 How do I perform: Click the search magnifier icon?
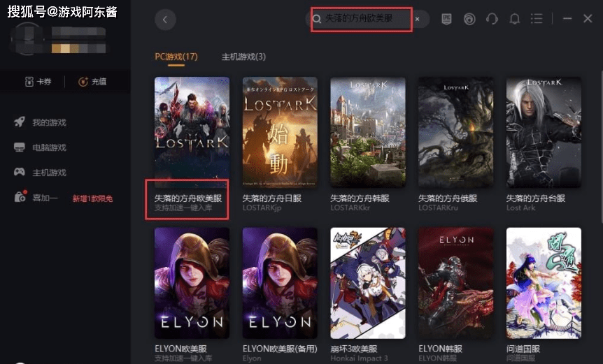coord(316,19)
